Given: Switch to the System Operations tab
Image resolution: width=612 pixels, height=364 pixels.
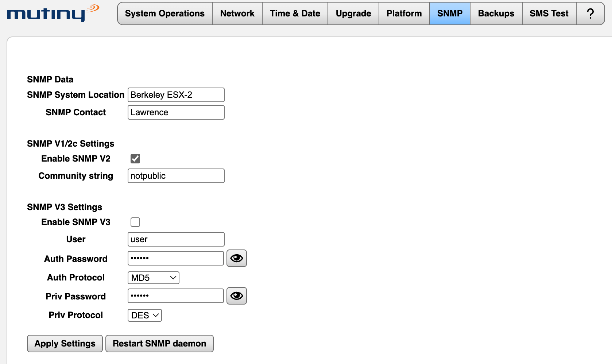Looking at the screenshot, I should [165, 13].
